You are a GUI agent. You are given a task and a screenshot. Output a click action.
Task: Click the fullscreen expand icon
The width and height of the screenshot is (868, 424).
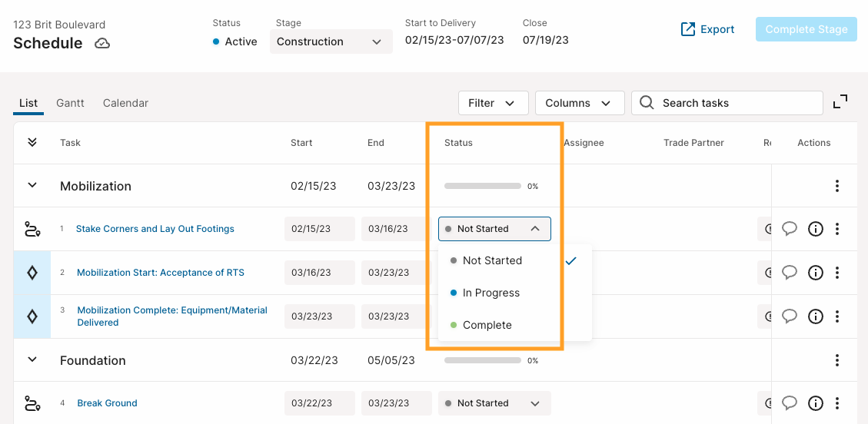pos(840,101)
